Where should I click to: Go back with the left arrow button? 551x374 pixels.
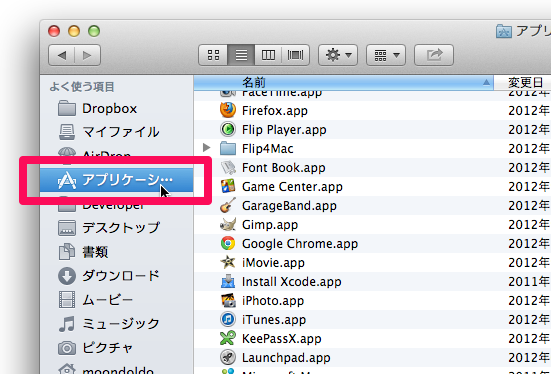pos(61,55)
